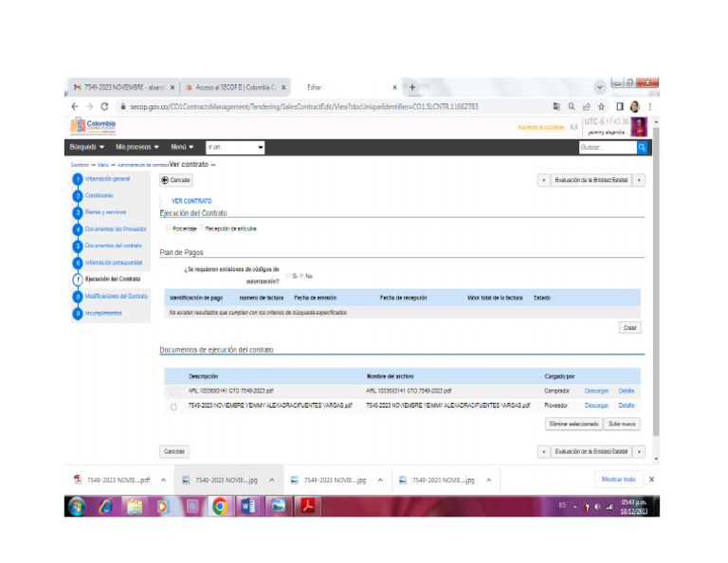Open step 4 Documentos del Proveedor

116,228
